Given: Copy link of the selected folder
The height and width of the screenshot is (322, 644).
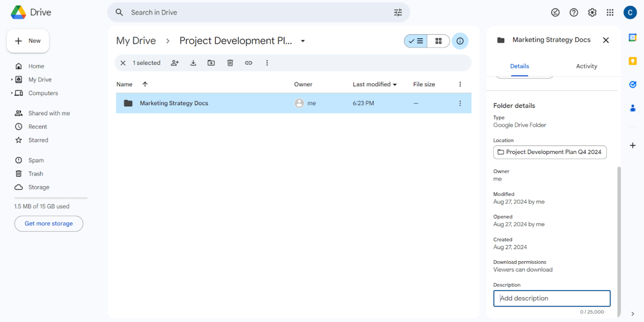Looking at the screenshot, I should tap(248, 63).
